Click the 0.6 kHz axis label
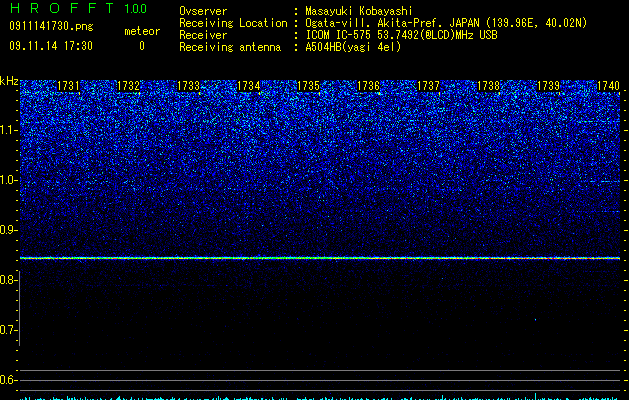Viewport: 629px width, 400px height. pos(8,380)
